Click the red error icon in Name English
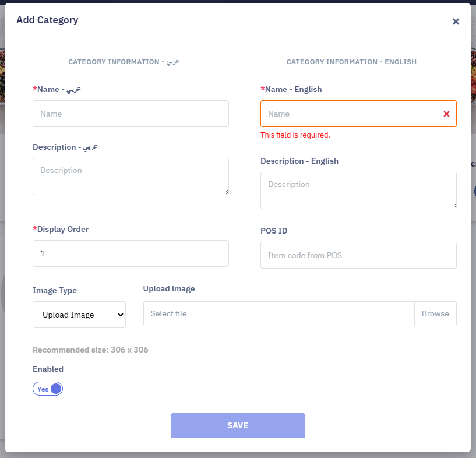Viewport: 476px width, 458px height. click(446, 114)
